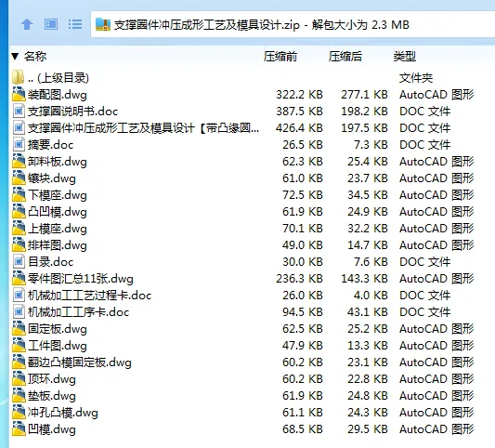
Task: Click file name 固定板.dwg
Action: 58,329
